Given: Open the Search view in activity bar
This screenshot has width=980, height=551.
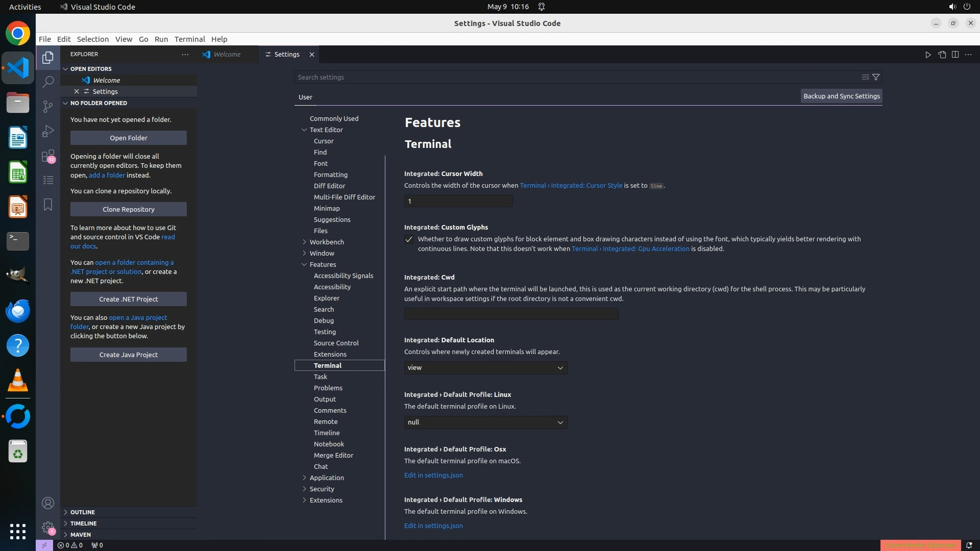Looking at the screenshot, I should click(48, 82).
